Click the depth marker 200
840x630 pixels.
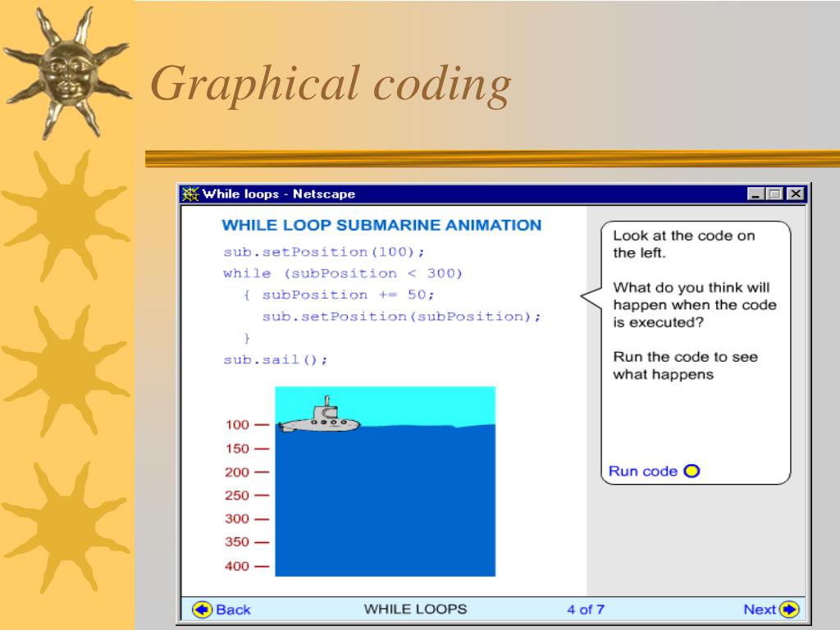pyautogui.click(x=237, y=472)
